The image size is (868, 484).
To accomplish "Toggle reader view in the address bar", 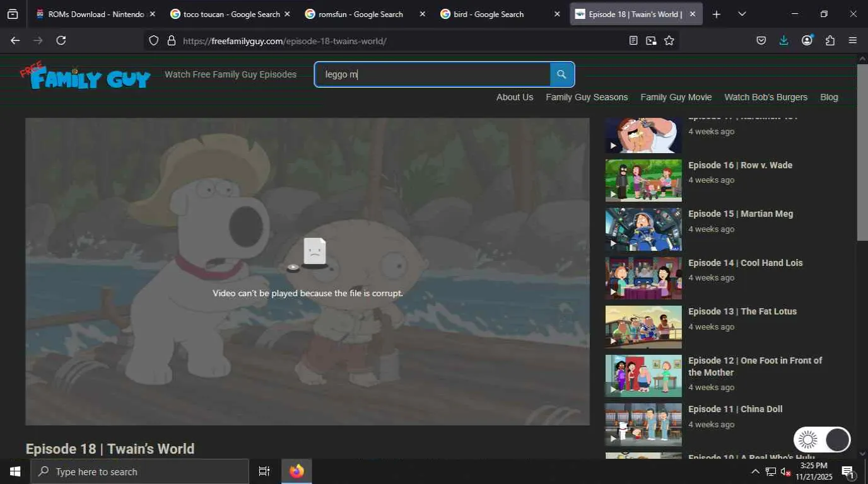I will 633,40.
